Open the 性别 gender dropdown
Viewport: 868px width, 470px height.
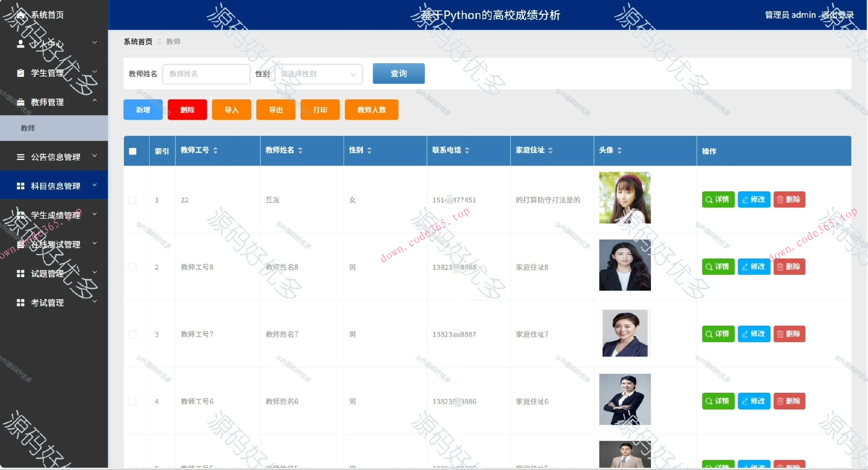point(318,74)
